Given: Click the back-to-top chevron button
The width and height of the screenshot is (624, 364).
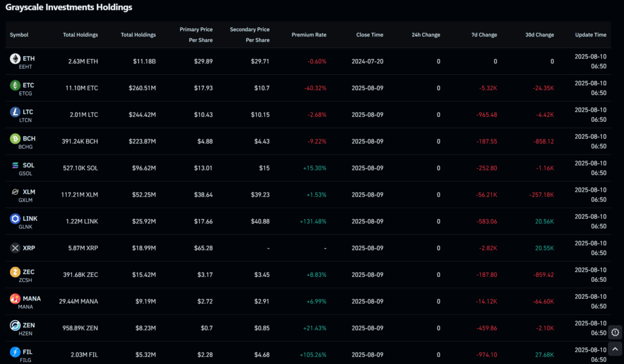Looking at the screenshot, I should point(615,349).
